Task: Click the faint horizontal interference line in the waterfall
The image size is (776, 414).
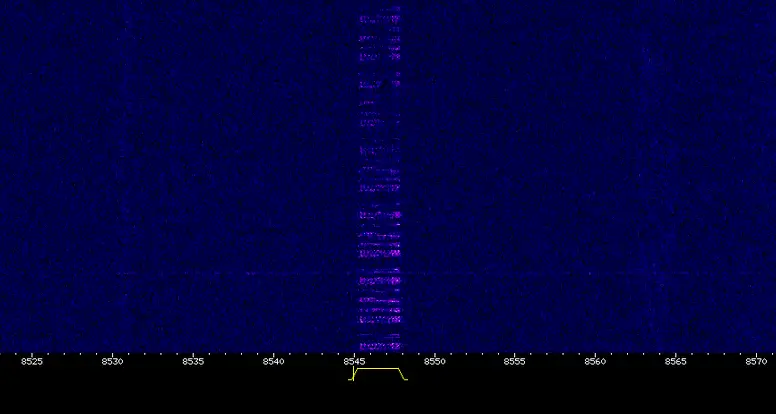Action: coord(200,273)
